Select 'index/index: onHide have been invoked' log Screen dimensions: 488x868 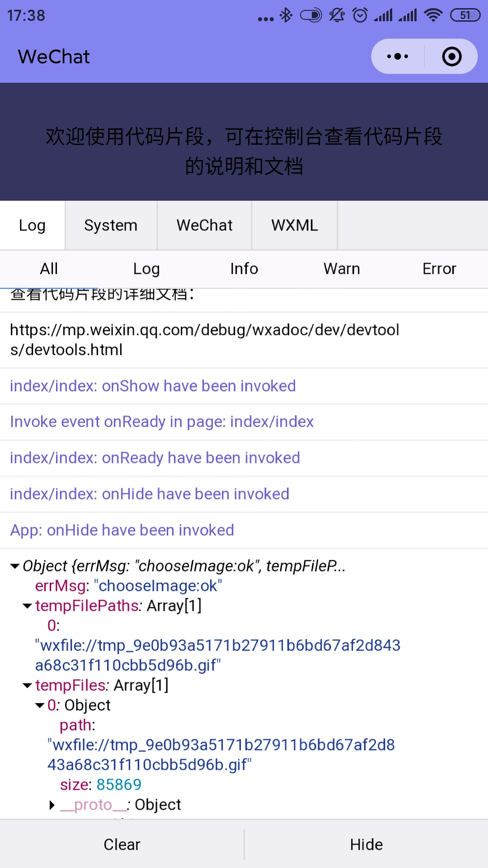pos(244,494)
